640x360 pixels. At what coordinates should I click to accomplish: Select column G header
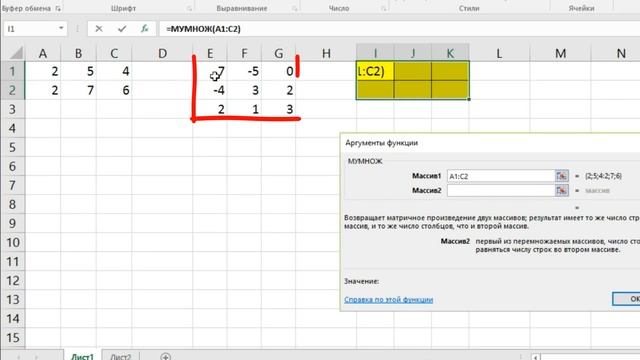click(x=278, y=53)
